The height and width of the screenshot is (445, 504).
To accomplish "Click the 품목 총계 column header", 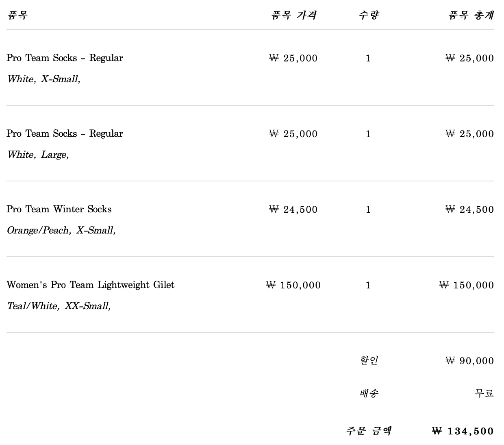I will [471, 15].
